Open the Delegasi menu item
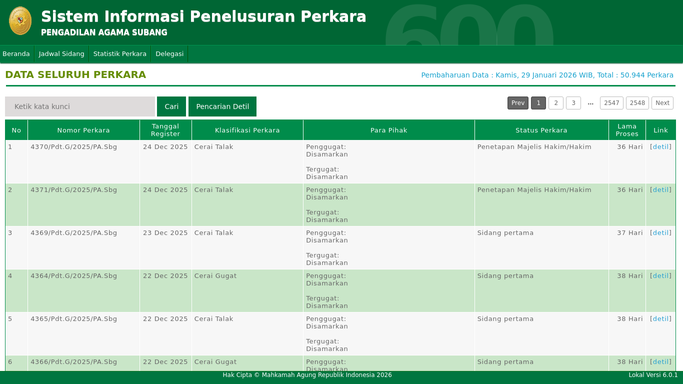Screen dimensions: 683x384 [x=169, y=54]
